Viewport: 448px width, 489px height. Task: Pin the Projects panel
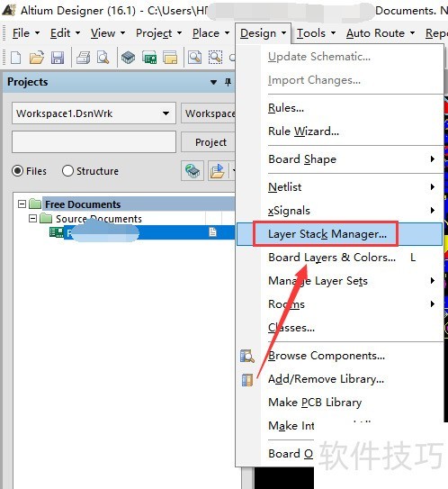pos(228,82)
